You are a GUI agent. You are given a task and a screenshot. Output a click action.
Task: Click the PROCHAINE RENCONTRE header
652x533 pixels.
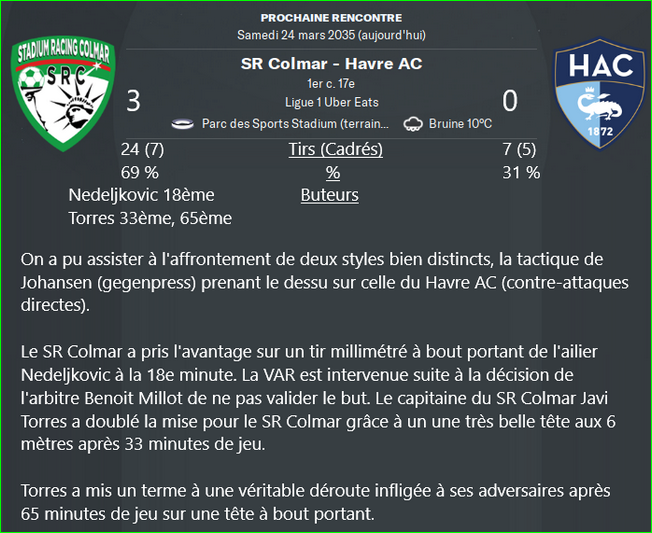(331, 18)
